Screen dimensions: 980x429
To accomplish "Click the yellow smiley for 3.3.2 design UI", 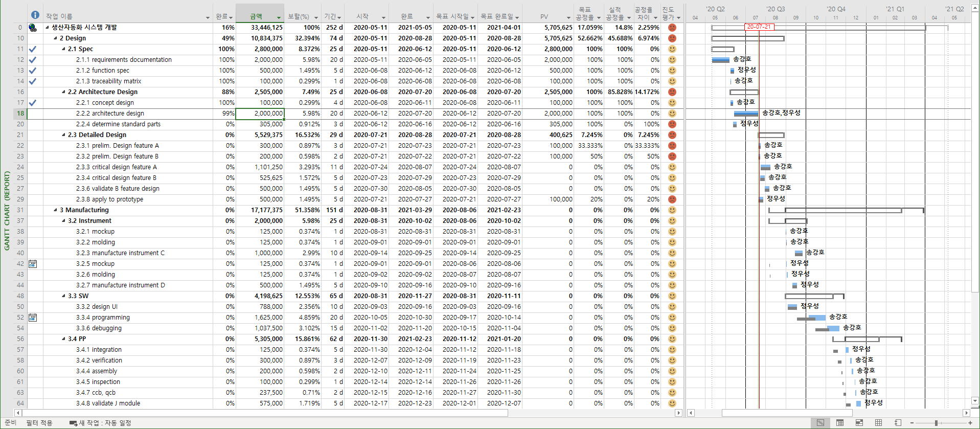I will pyautogui.click(x=672, y=307).
